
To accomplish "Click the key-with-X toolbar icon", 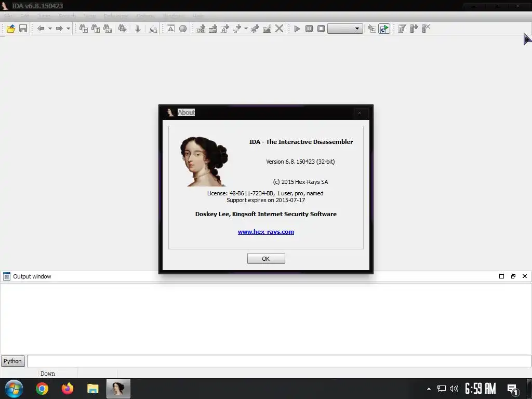I will [x=426, y=29].
